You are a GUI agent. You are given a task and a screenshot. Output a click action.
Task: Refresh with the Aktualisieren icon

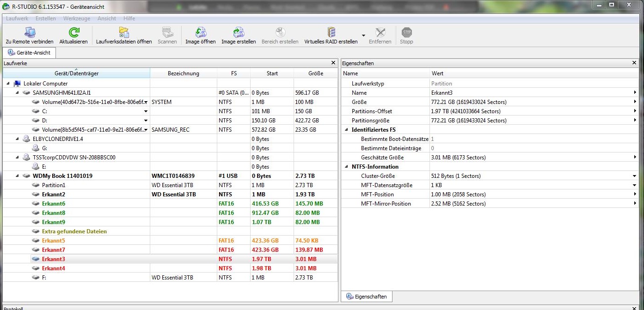pos(74,33)
